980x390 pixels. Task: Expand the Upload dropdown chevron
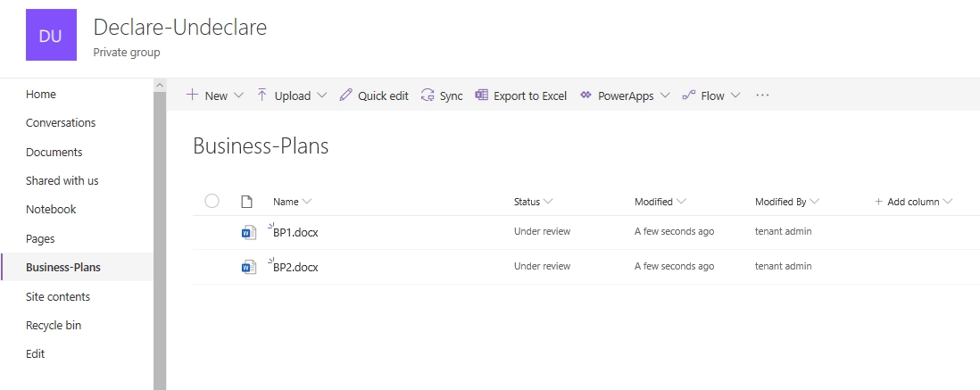(322, 95)
